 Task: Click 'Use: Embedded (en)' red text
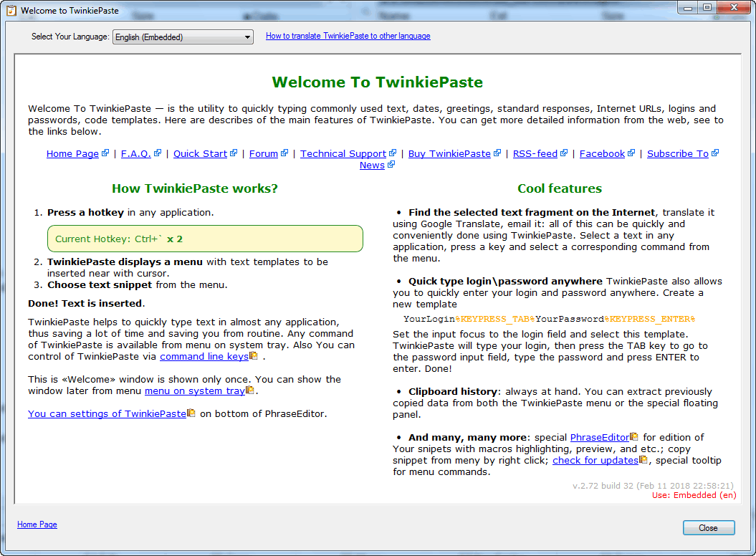click(x=694, y=495)
